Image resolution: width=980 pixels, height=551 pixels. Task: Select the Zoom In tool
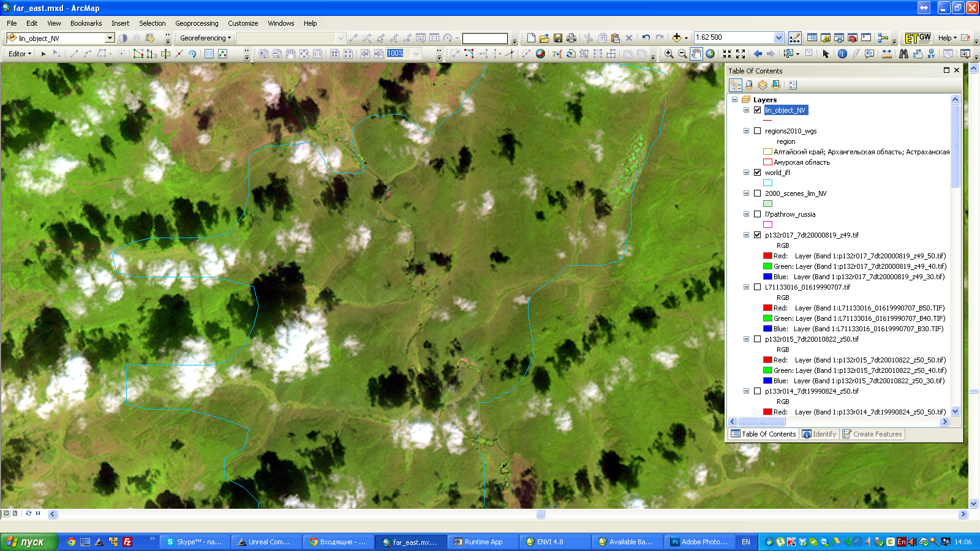point(669,54)
